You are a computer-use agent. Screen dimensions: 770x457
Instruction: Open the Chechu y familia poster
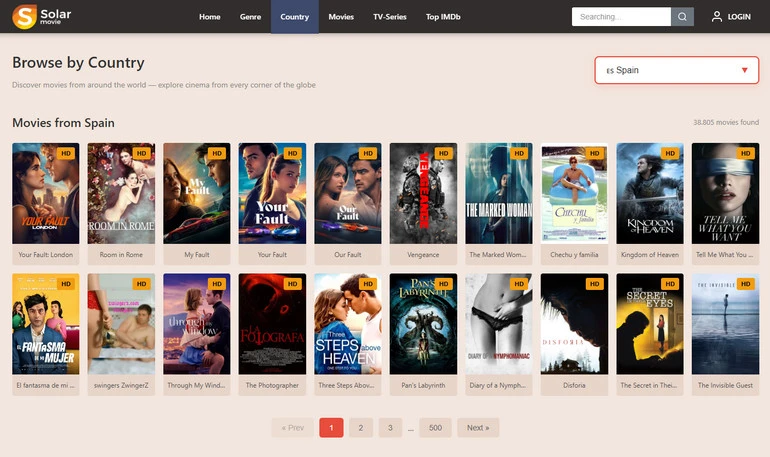(x=575, y=193)
